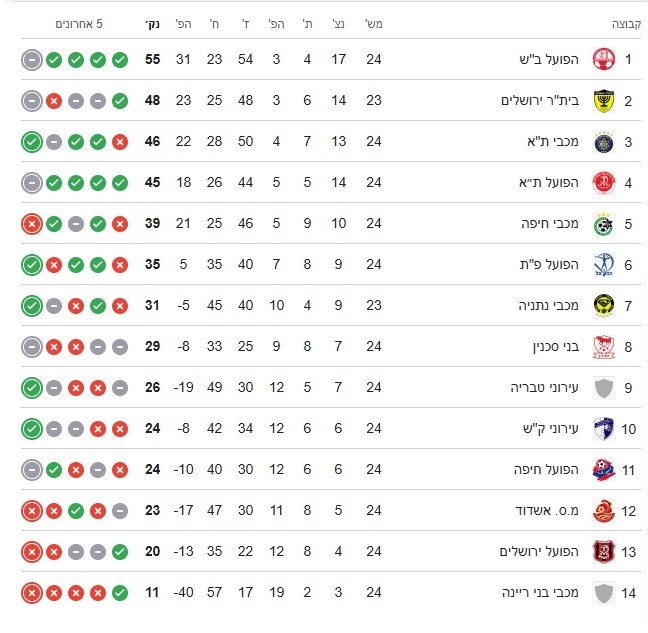Click the M.S. Ashdod (מ.ס. אשדוד) team logo

point(602,511)
